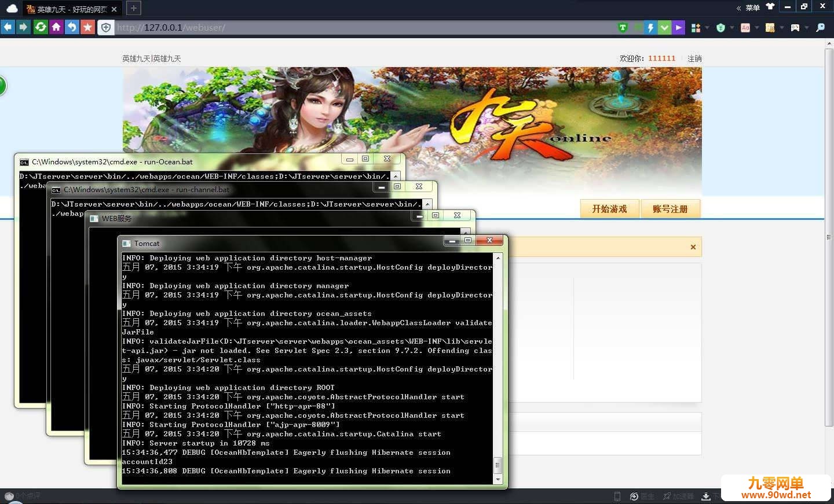Click 'Deploying web application directory ROOT' log line
Viewport: 834px width, 504px height.
point(228,388)
